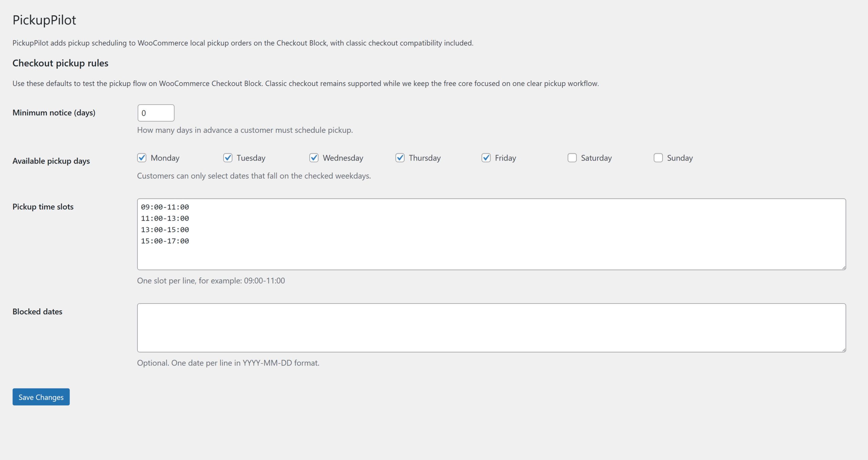Image resolution: width=868 pixels, height=460 pixels.
Task: Focus the Minimum notice days field
Action: pos(156,113)
